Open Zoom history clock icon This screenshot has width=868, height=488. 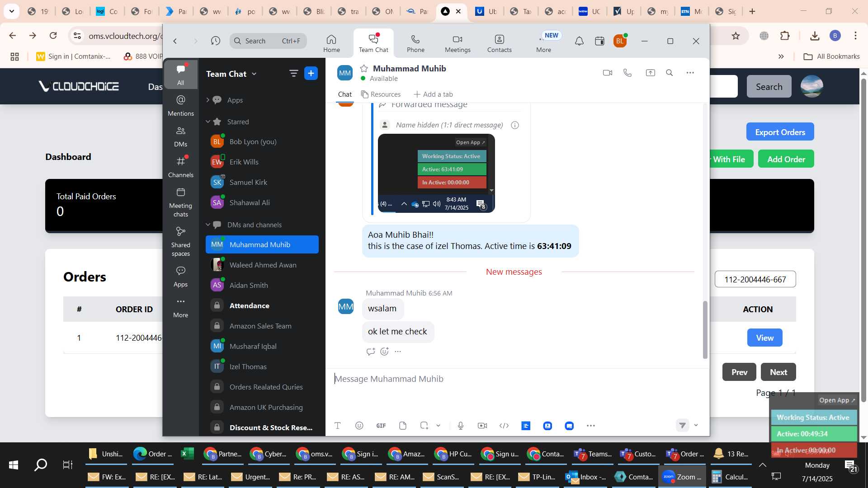coord(216,41)
